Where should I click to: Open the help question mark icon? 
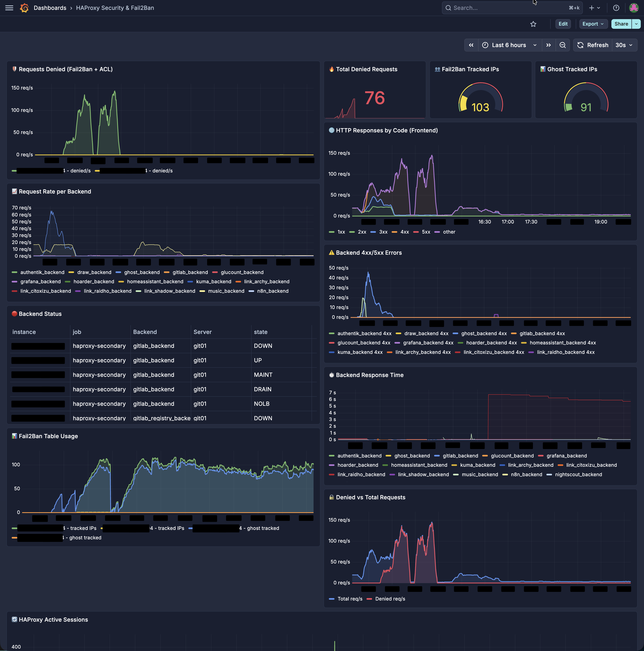point(616,8)
